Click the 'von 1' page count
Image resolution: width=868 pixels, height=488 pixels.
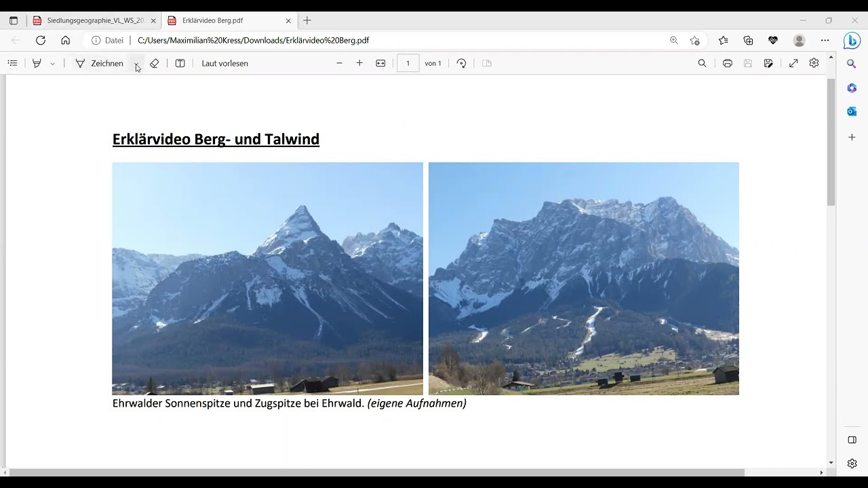[433, 63]
